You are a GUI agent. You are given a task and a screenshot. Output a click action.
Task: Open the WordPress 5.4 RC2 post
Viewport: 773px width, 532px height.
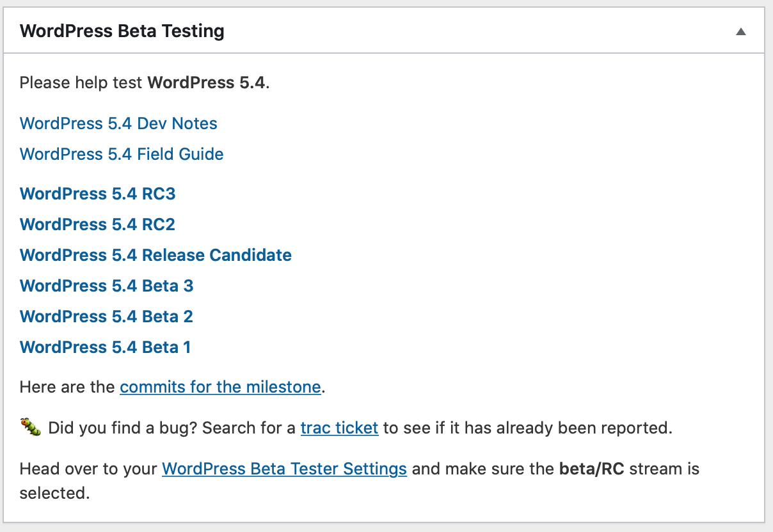click(97, 224)
